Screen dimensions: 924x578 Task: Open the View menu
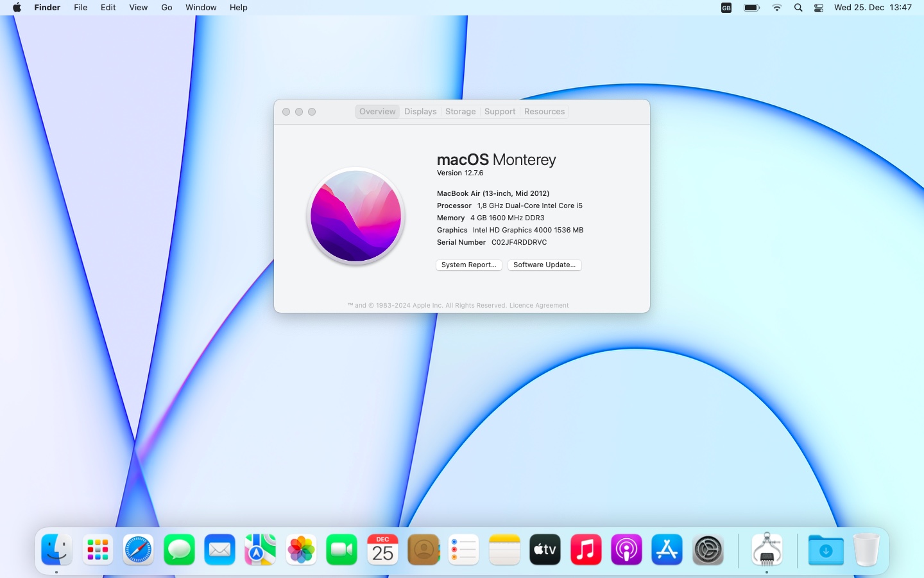(139, 8)
